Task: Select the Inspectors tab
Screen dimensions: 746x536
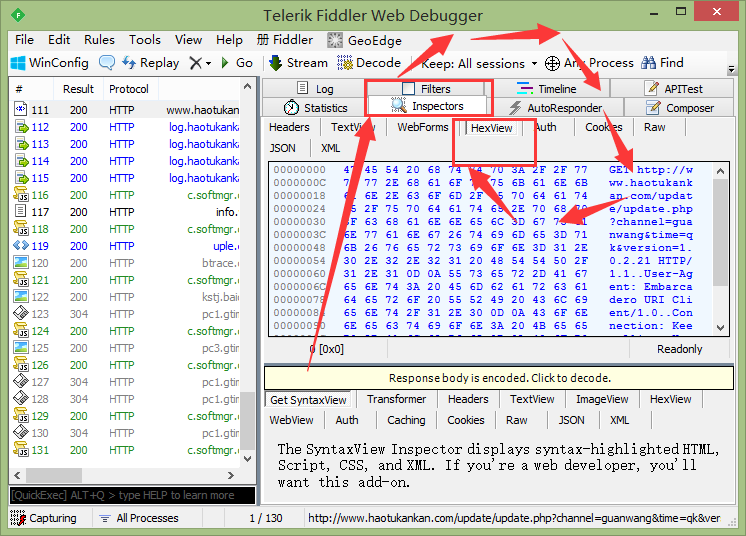Action: [427, 106]
